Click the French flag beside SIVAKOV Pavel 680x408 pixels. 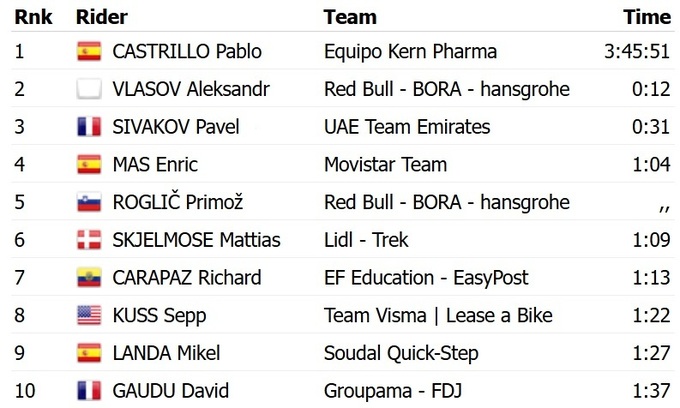pos(89,127)
